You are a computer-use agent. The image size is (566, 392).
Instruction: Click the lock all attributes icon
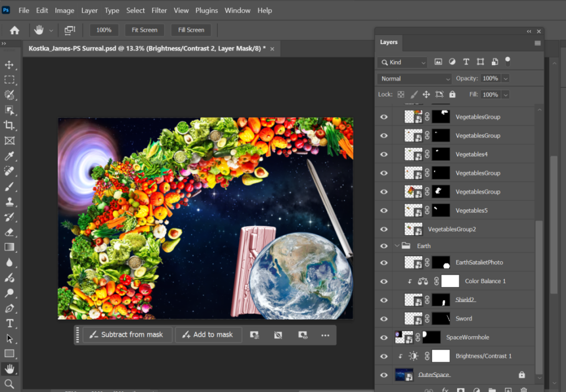(x=452, y=94)
